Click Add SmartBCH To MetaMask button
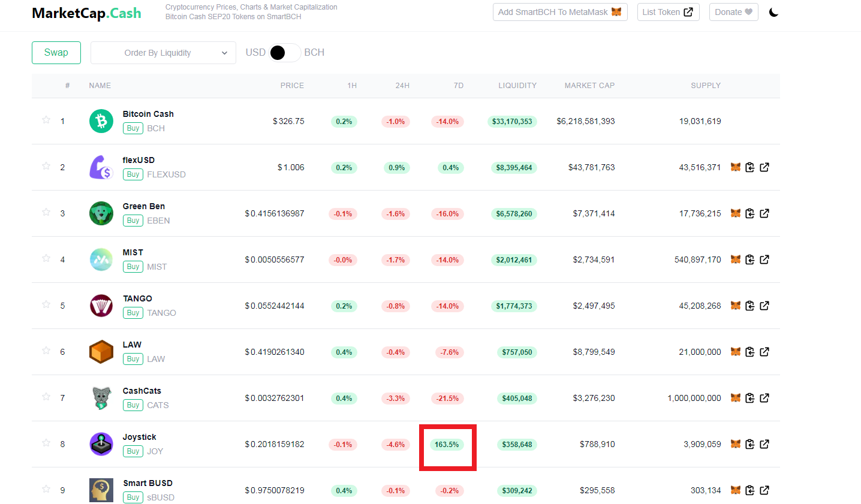This screenshot has width=861, height=504. click(x=560, y=12)
